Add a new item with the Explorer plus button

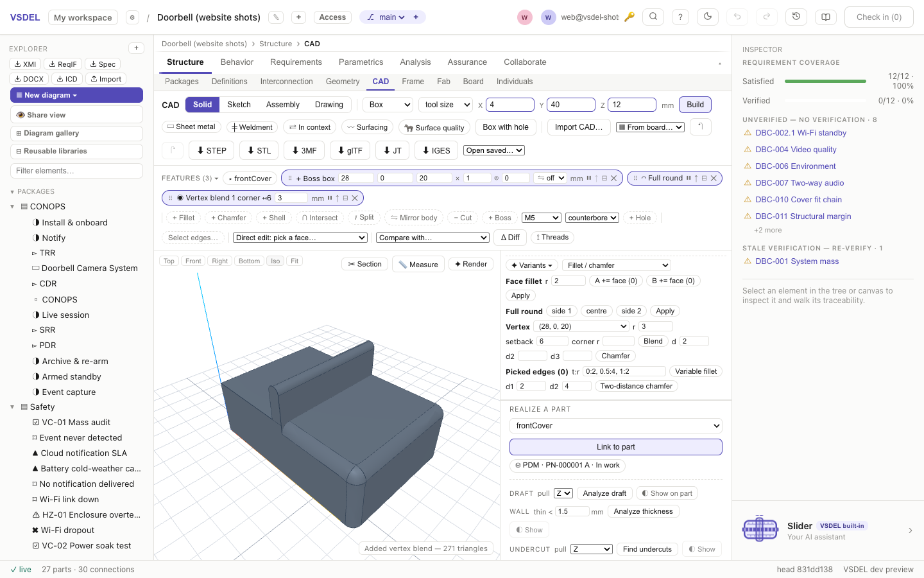[136, 48]
